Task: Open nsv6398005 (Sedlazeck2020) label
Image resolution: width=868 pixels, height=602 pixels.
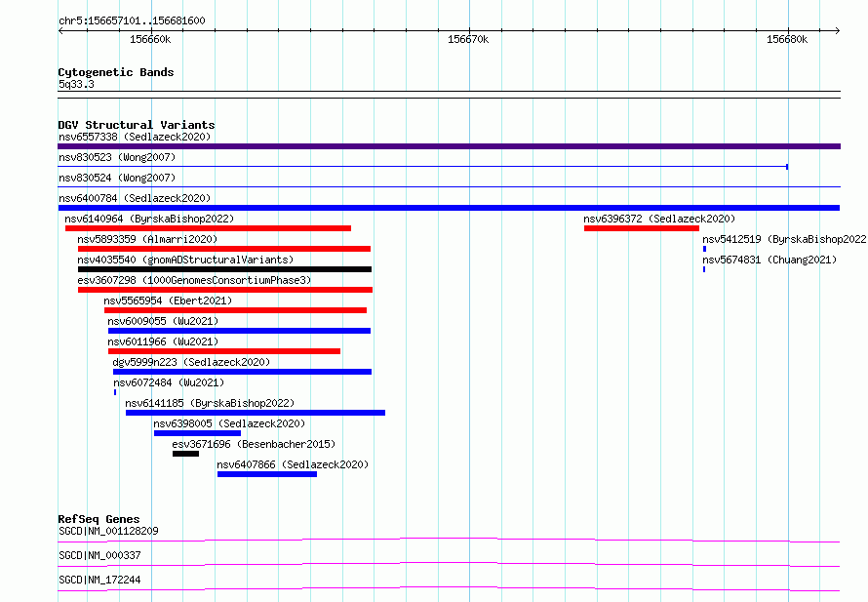Action: (229, 423)
